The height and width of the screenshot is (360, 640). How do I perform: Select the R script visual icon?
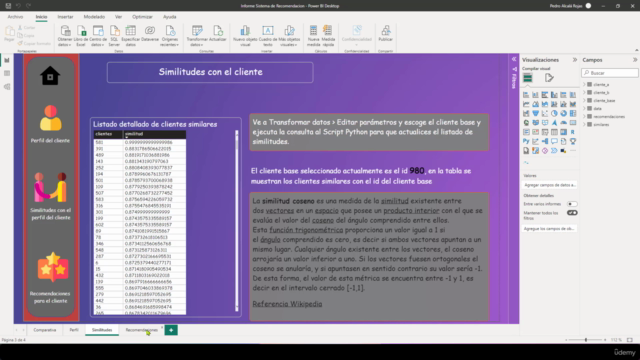[x=573, y=132]
